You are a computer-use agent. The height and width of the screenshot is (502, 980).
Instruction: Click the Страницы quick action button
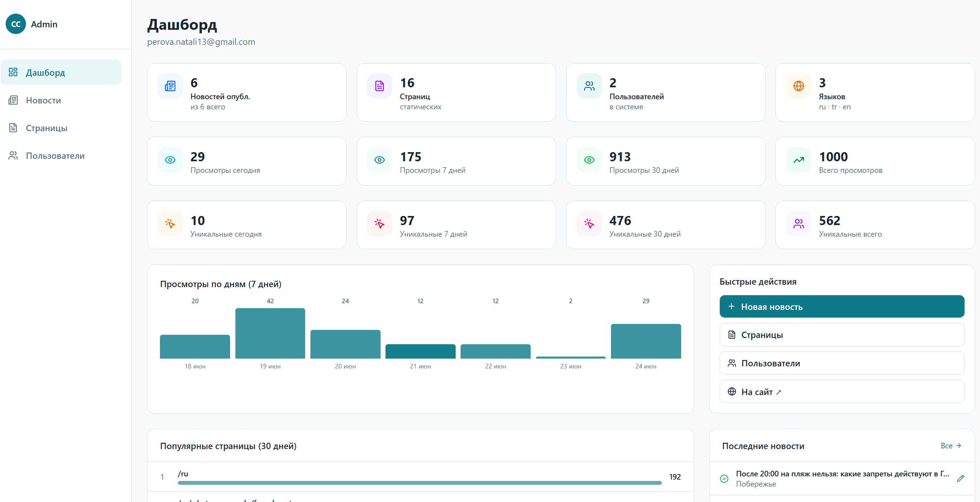point(841,335)
